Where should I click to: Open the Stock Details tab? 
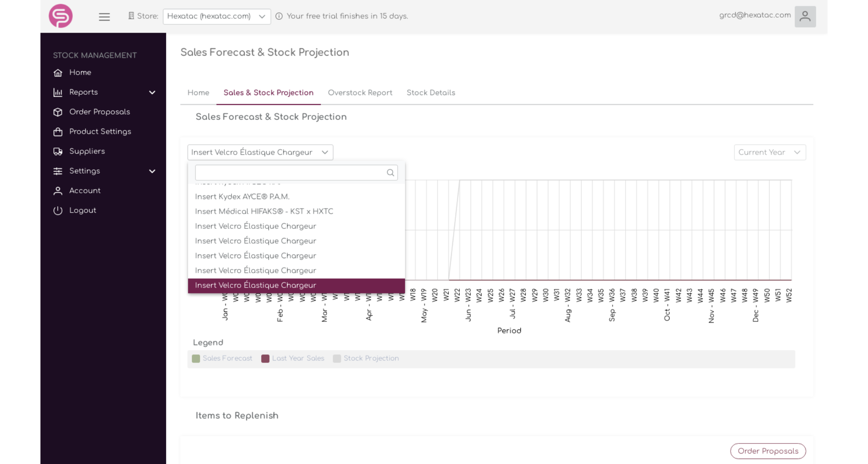click(431, 93)
